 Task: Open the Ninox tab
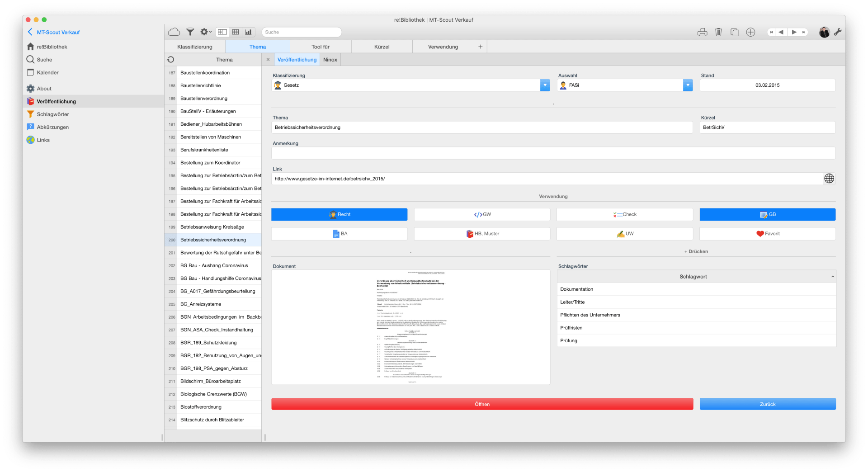pos(330,60)
